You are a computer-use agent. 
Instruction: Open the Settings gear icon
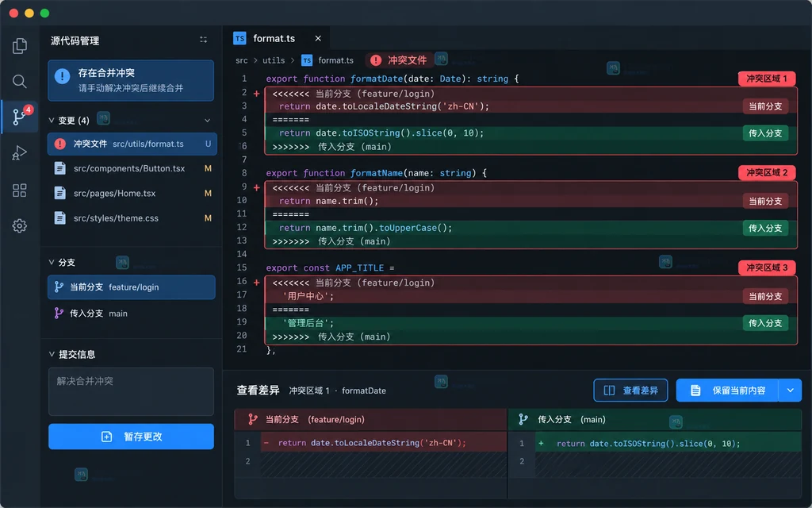20,226
